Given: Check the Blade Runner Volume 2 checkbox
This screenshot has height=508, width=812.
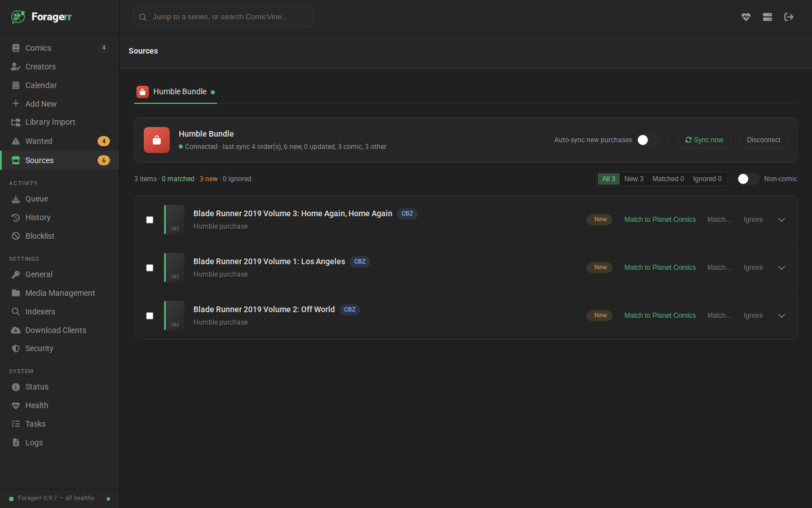Looking at the screenshot, I should (149, 316).
